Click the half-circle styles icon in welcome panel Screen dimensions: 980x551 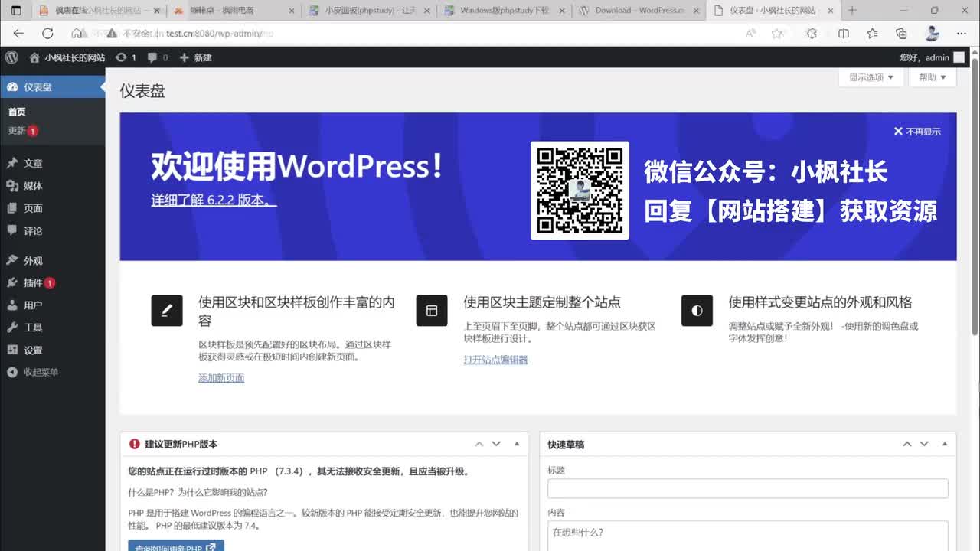pyautogui.click(x=697, y=311)
